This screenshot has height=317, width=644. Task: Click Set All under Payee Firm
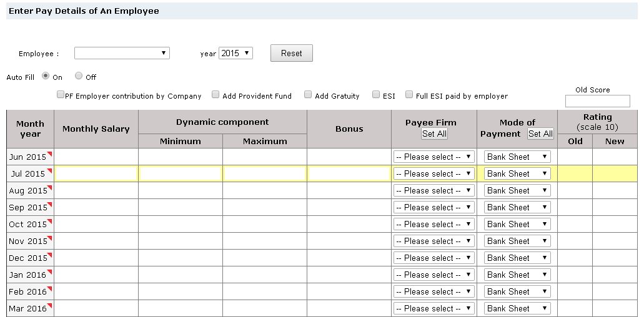pos(434,134)
